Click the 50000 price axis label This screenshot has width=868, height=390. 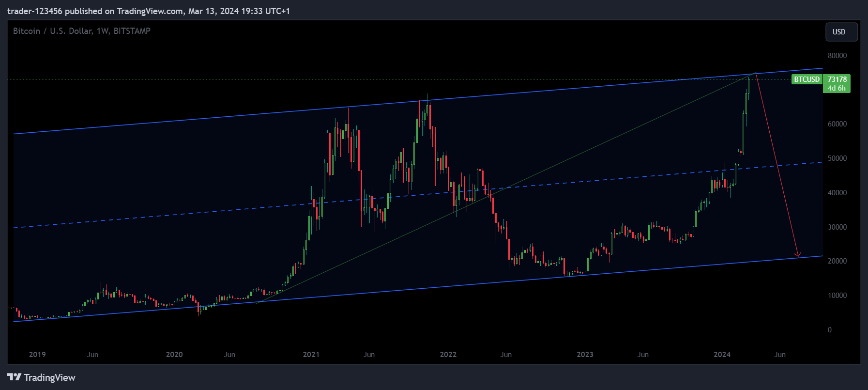click(837, 158)
